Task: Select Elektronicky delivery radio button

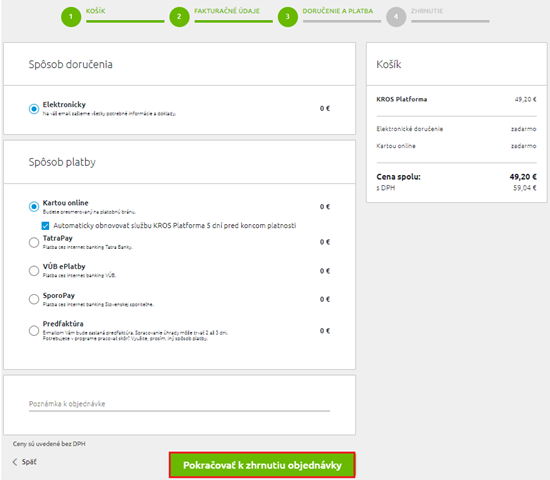Action: point(34,109)
